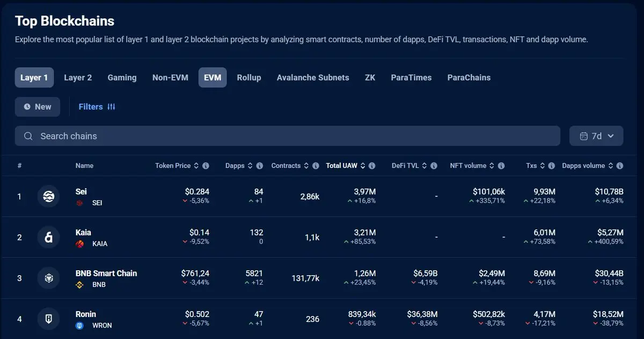Image resolution: width=644 pixels, height=339 pixels.
Task: Switch to the Rollup tab
Action: click(x=249, y=77)
